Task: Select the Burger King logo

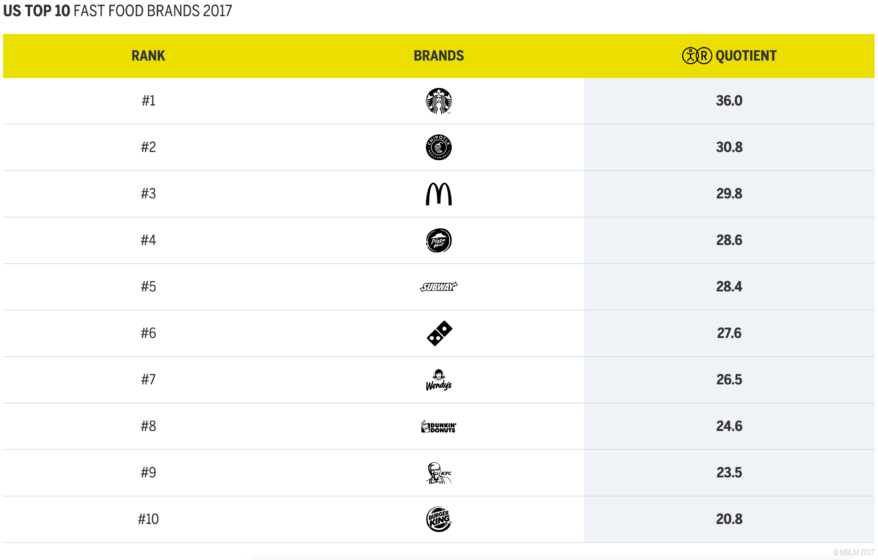Action: pyautogui.click(x=438, y=519)
